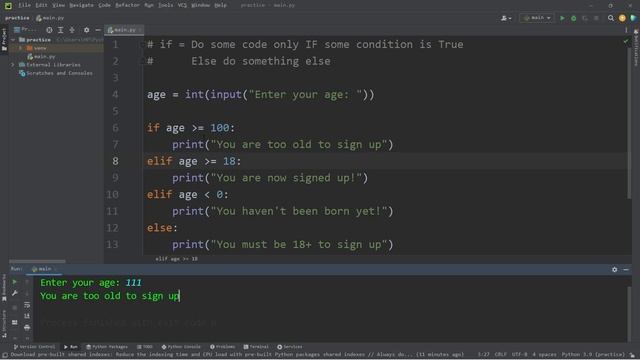This screenshot has height=360, width=640.
Task: Open Search Everywhere magnifier
Action: point(611,18)
